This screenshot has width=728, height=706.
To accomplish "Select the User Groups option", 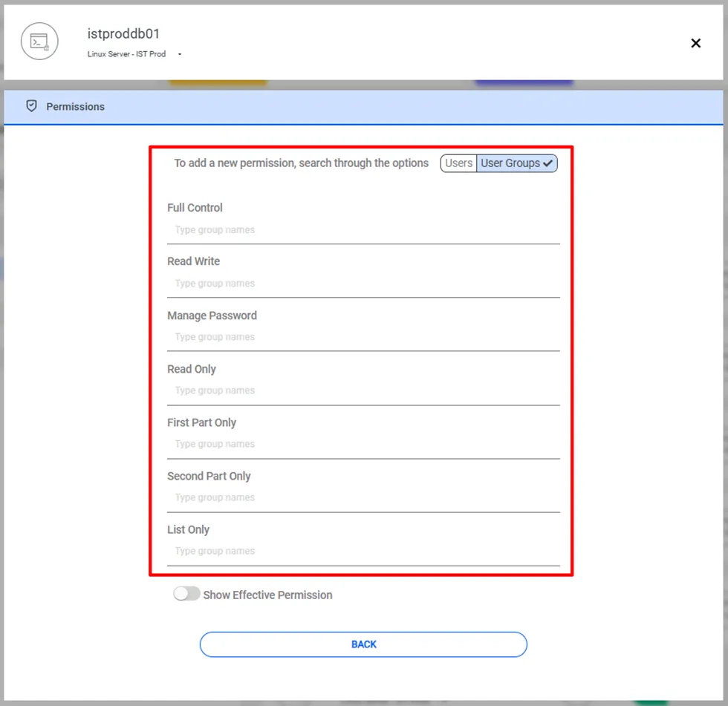I will pyautogui.click(x=517, y=163).
